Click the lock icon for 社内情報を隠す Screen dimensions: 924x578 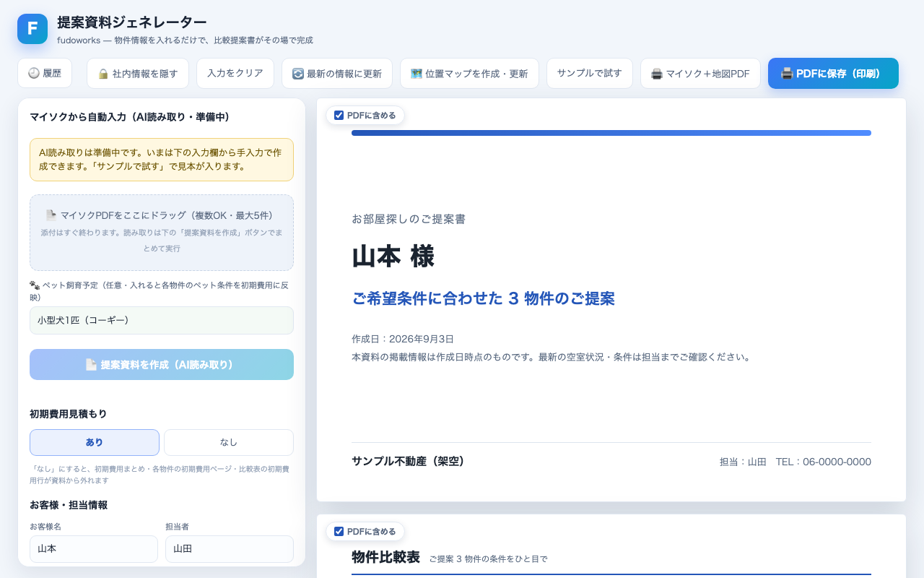click(x=103, y=74)
